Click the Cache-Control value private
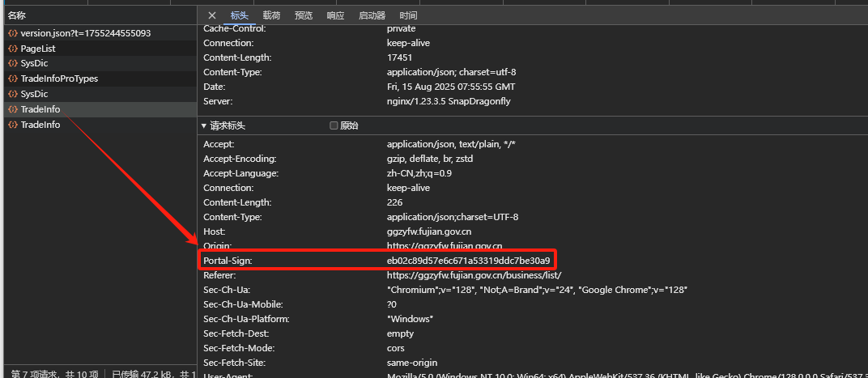The width and height of the screenshot is (868, 378). tap(401, 28)
